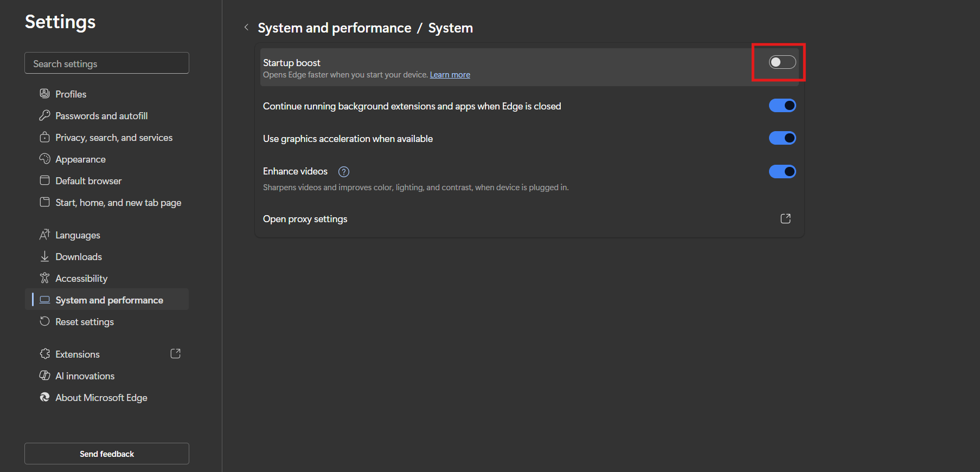This screenshot has height=472, width=980.
Task: Click the Start, home, and new tab page icon
Action: [44, 202]
